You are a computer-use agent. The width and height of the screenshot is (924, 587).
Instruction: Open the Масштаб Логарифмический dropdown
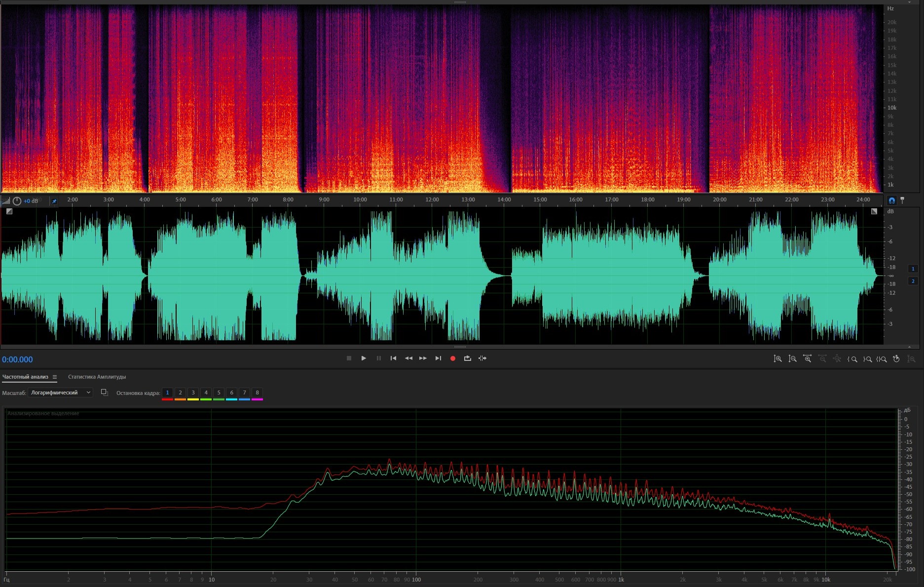(60, 392)
